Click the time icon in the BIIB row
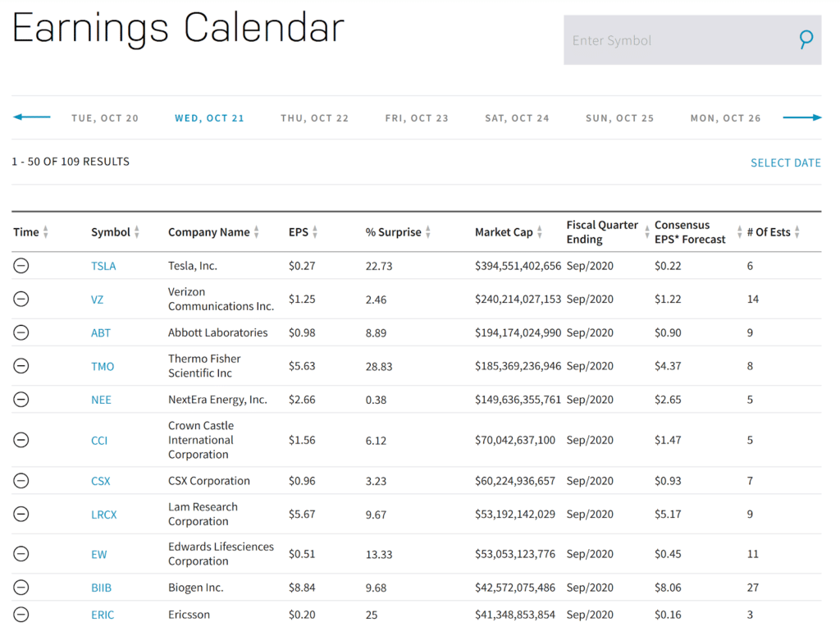The width and height of the screenshot is (840, 627). 21,588
